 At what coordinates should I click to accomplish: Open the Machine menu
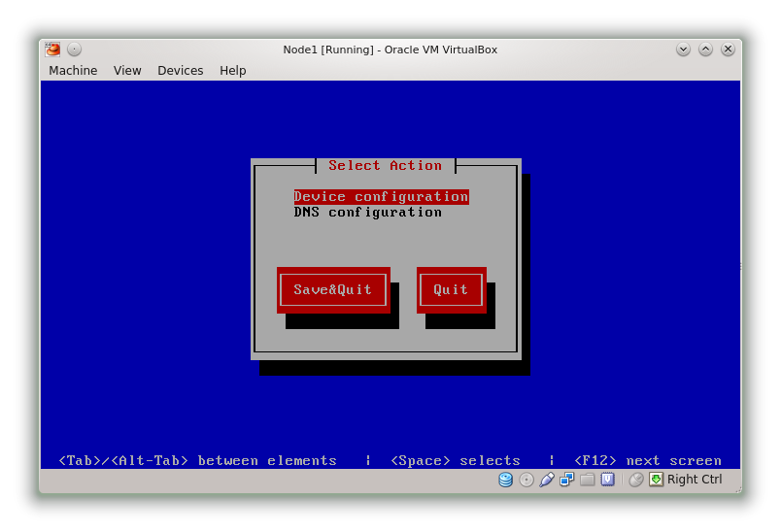73,71
